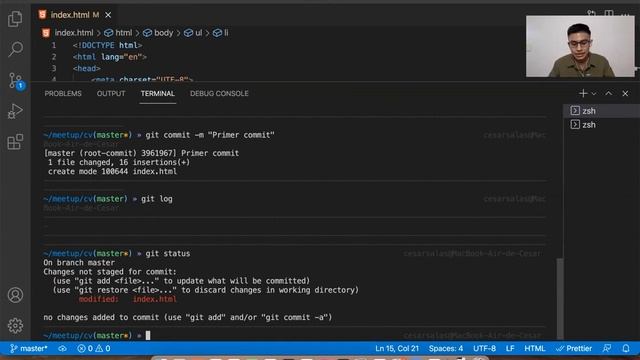This screenshot has height=360, width=640.
Task: Click the <head> code line
Action: (87, 68)
